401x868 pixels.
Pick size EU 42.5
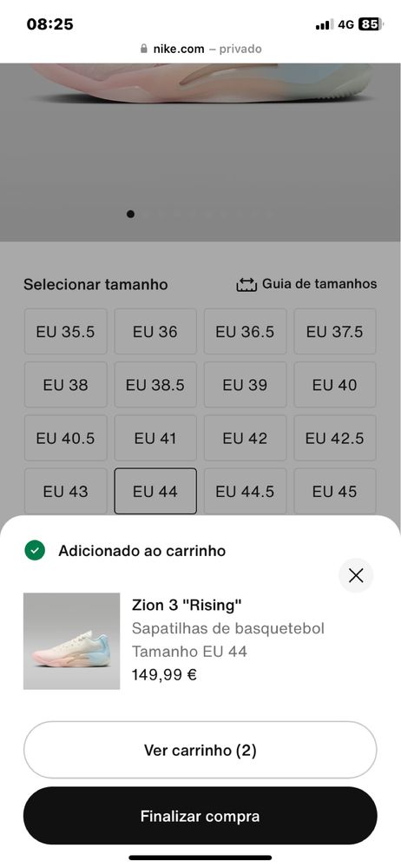[335, 438]
